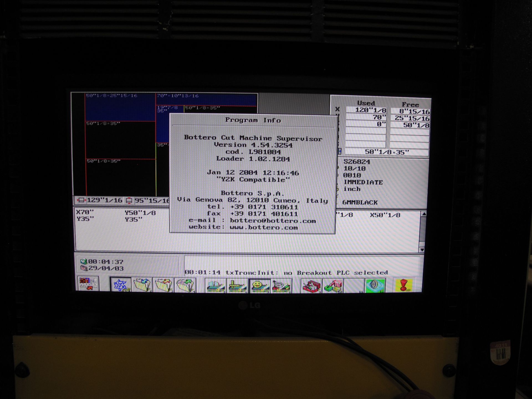
Task: Open the folder icon with the red arrow
Action: point(163,285)
